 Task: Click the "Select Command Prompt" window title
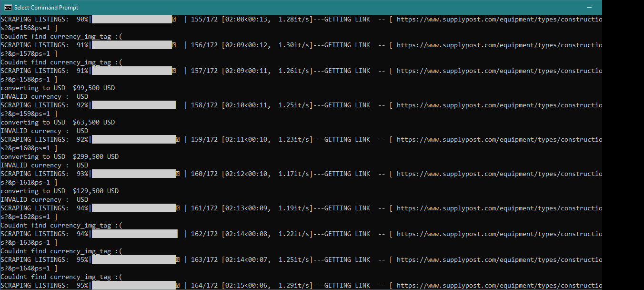point(46,8)
